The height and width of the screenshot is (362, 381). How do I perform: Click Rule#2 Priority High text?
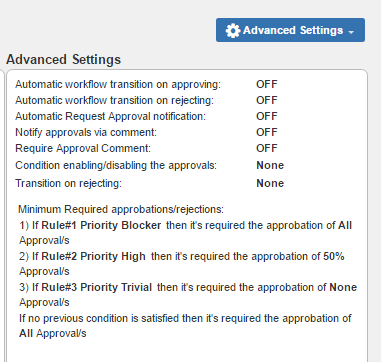pos(93,257)
